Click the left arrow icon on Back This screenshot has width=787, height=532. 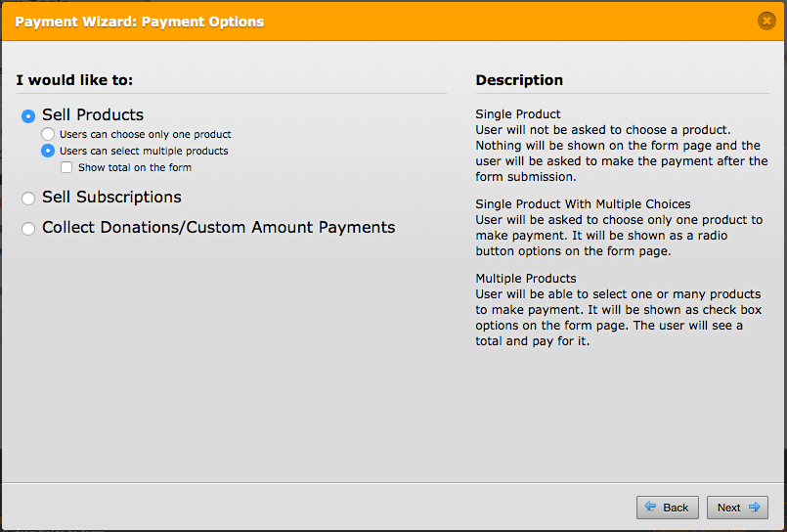tap(651, 508)
